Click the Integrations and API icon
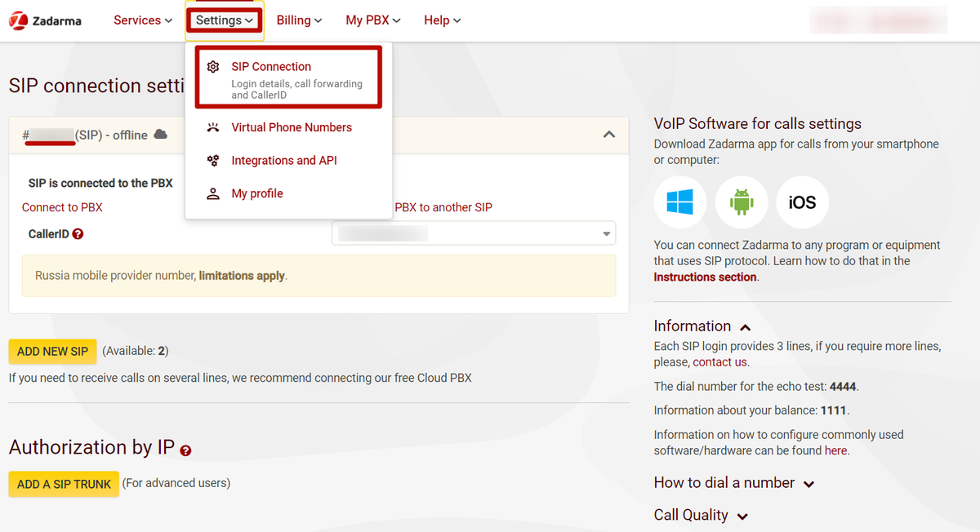 213,161
